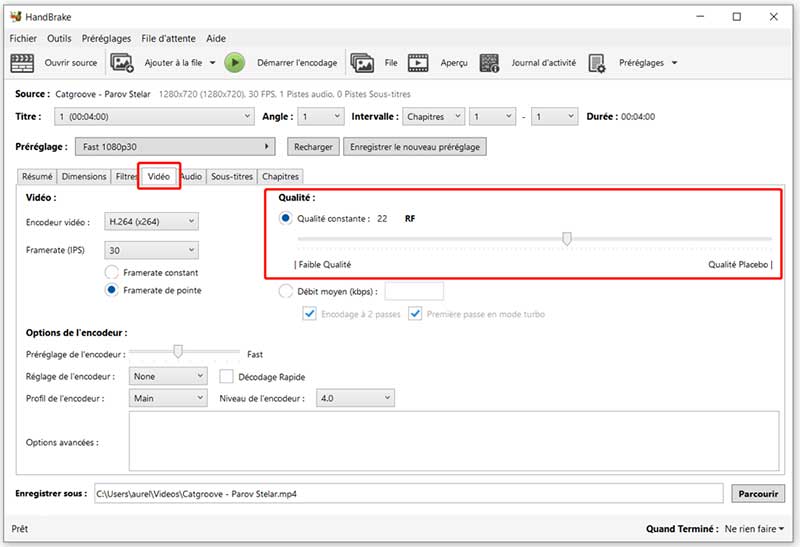
Task: Expand the Préréglages toolbar dropdown arrow
Action: click(x=674, y=63)
